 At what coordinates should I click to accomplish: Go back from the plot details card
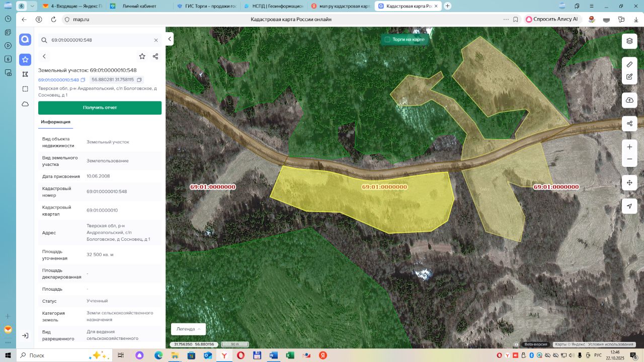44,56
